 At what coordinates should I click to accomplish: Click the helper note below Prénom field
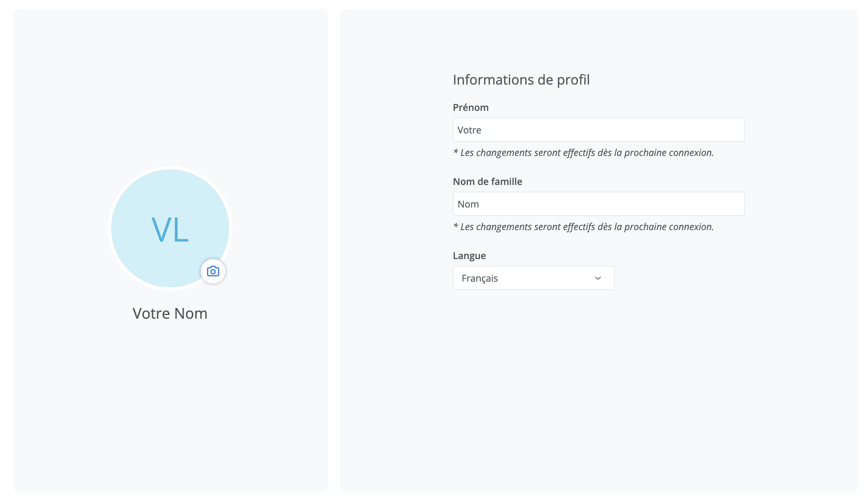point(586,153)
